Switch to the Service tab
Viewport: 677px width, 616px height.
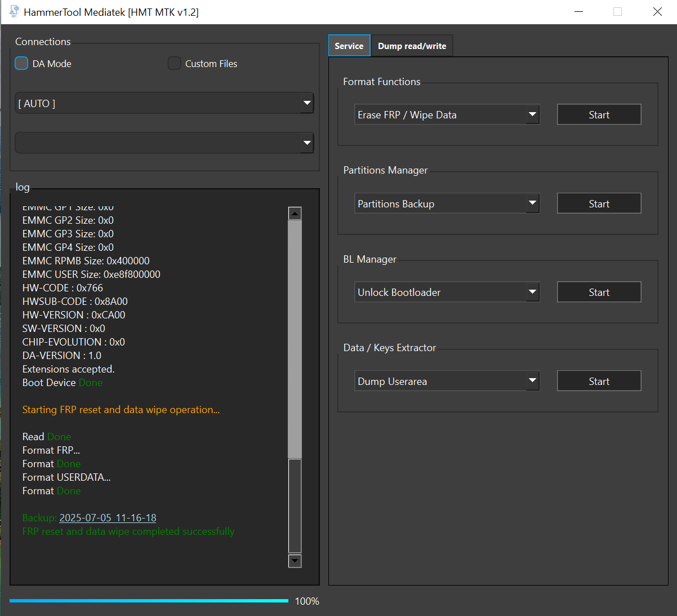coord(349,46)
